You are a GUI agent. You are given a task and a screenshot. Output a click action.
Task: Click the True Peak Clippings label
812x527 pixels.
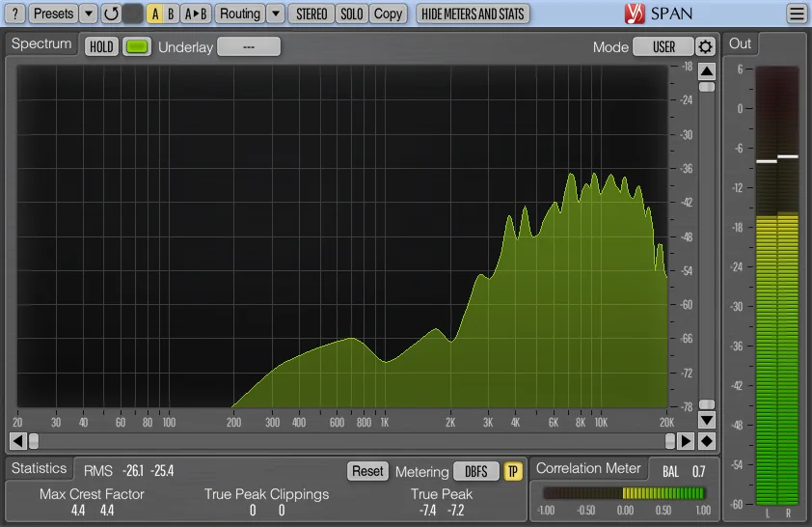click(267, 494)
